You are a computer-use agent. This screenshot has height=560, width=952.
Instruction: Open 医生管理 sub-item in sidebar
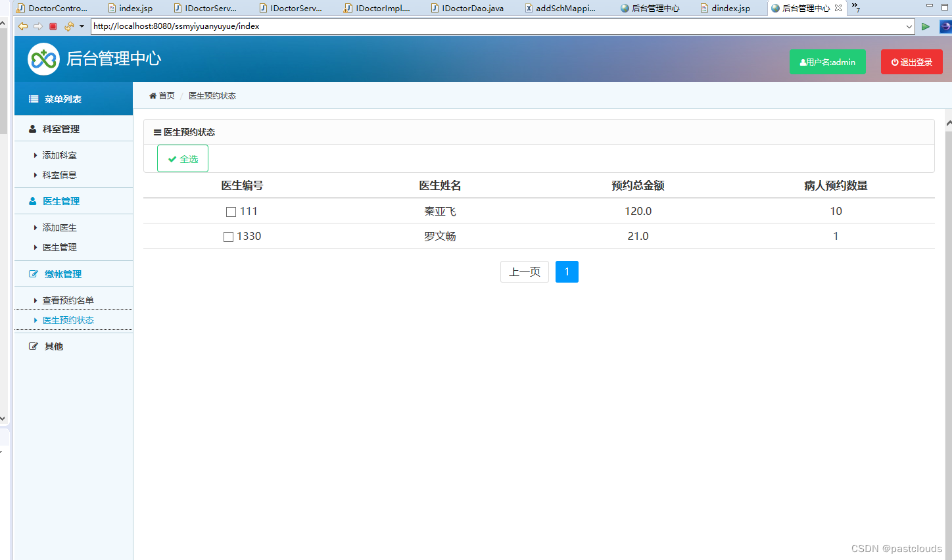pyautogui.click(x=60, y=247)
